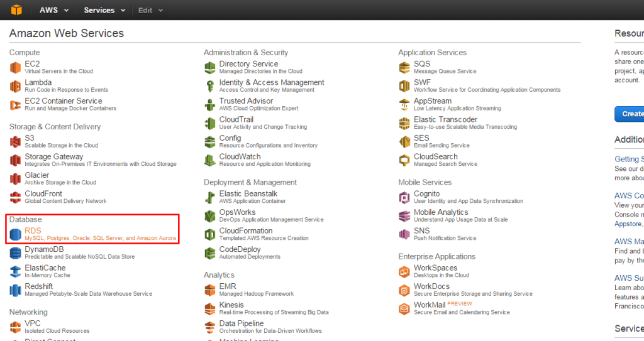Open the VPC icon
The height and width of the screenshot is (341, 644).
click(15, 327)
